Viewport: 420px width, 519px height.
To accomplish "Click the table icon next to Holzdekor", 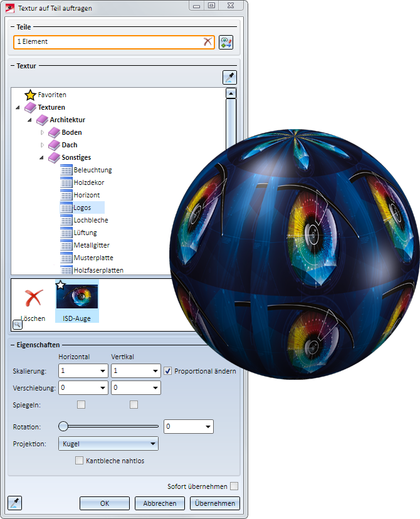I will [x=66, y=182].
